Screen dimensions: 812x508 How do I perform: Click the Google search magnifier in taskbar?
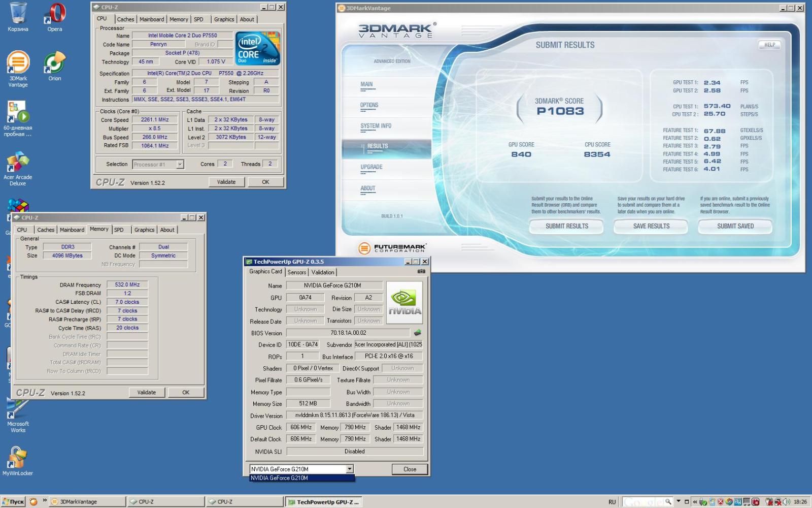[x=668, y=501]
